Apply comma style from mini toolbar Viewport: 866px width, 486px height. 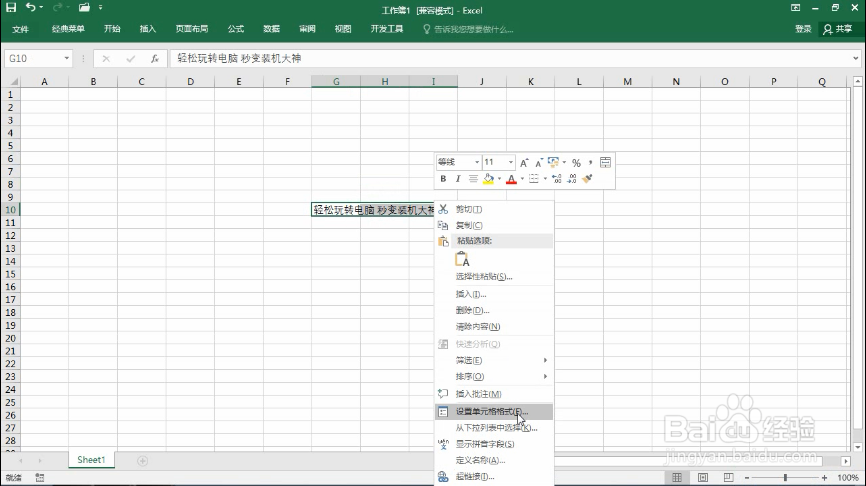590,162
